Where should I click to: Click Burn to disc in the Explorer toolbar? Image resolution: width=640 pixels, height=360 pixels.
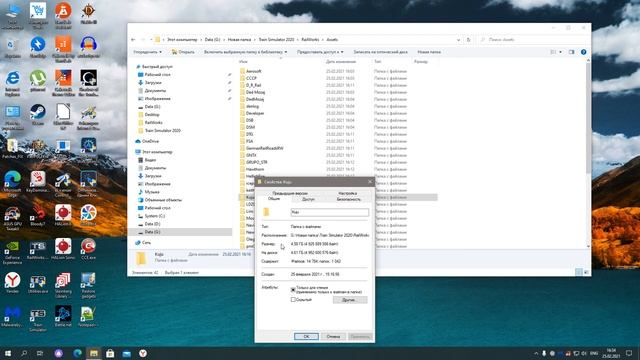tap(380, 52)
